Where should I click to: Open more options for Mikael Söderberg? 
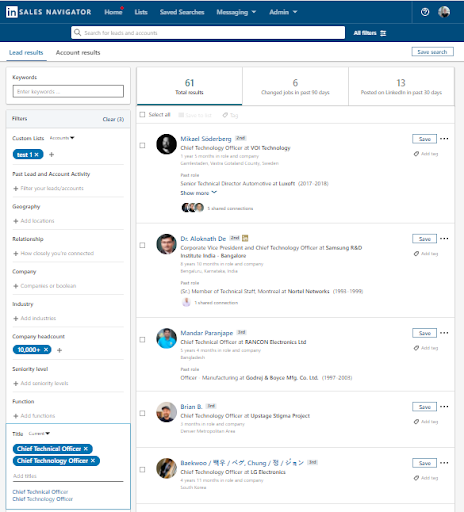coord(444,139)
